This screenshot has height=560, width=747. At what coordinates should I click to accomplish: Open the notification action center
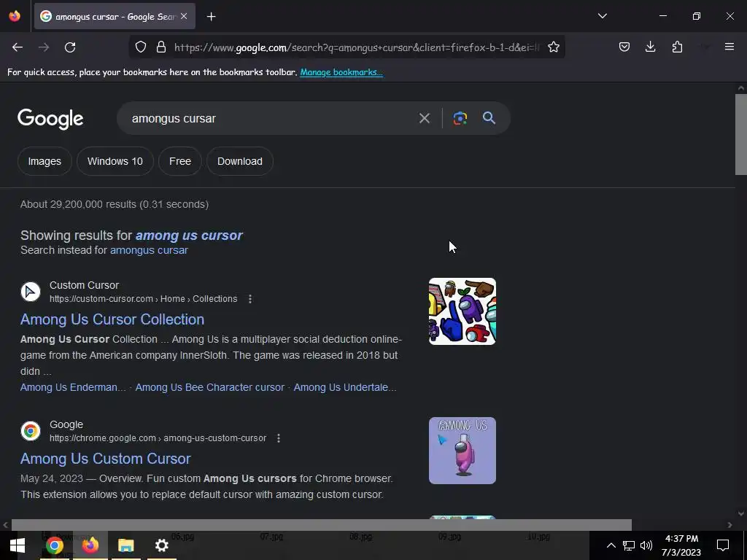[723, 545]
